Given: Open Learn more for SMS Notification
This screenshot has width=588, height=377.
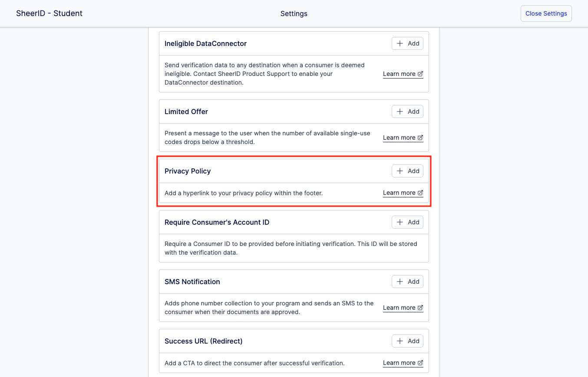Looking at the screenshot, I should point(399,308).
